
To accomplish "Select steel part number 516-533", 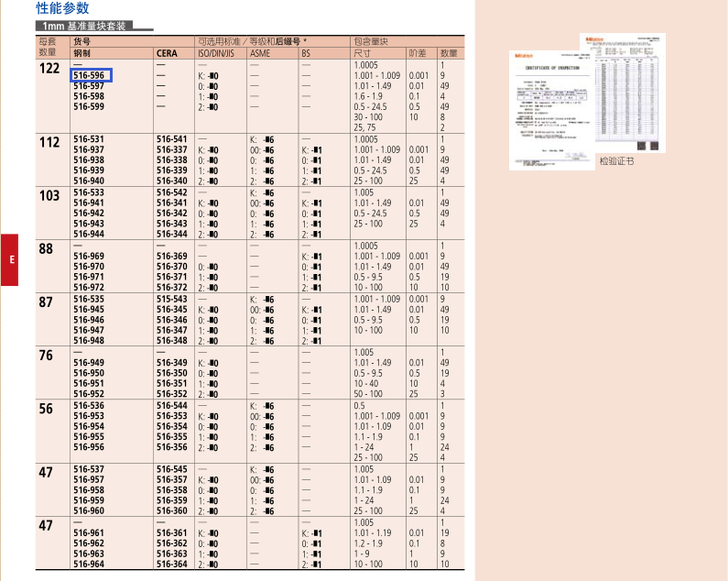I will point(89,192).
